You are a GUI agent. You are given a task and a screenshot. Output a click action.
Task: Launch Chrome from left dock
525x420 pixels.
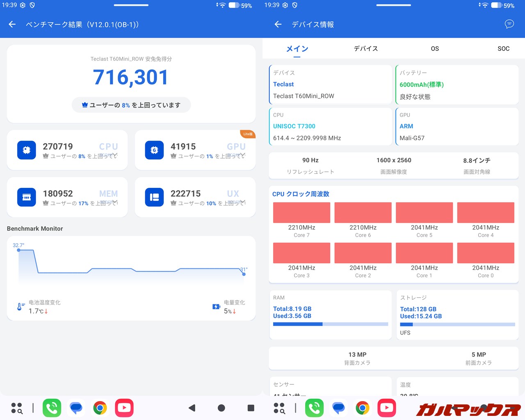pos(100,408)
